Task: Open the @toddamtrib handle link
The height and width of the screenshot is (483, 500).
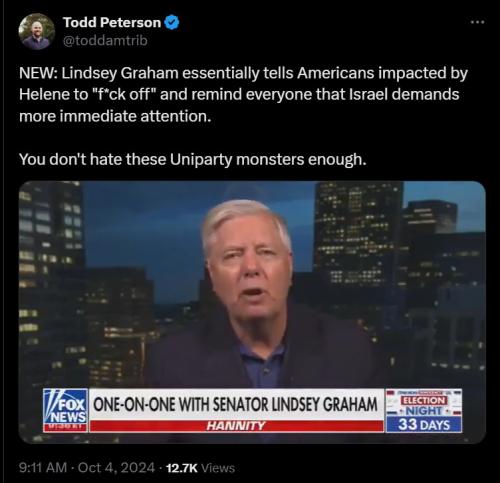Action: click(105, 40)
